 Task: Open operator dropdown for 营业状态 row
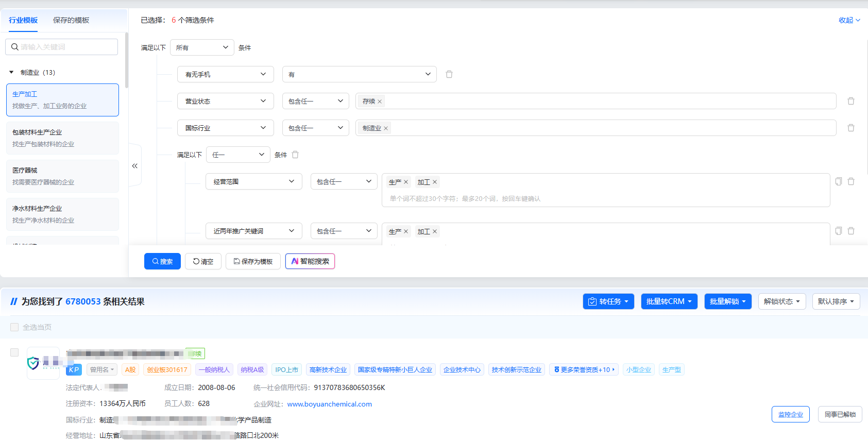click(x=316, y=101)
